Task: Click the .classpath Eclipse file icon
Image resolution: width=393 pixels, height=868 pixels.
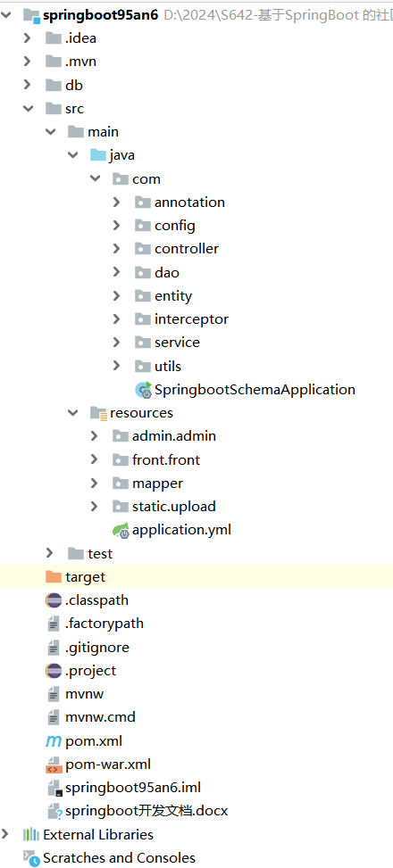Action: click(x=54, y=600)
